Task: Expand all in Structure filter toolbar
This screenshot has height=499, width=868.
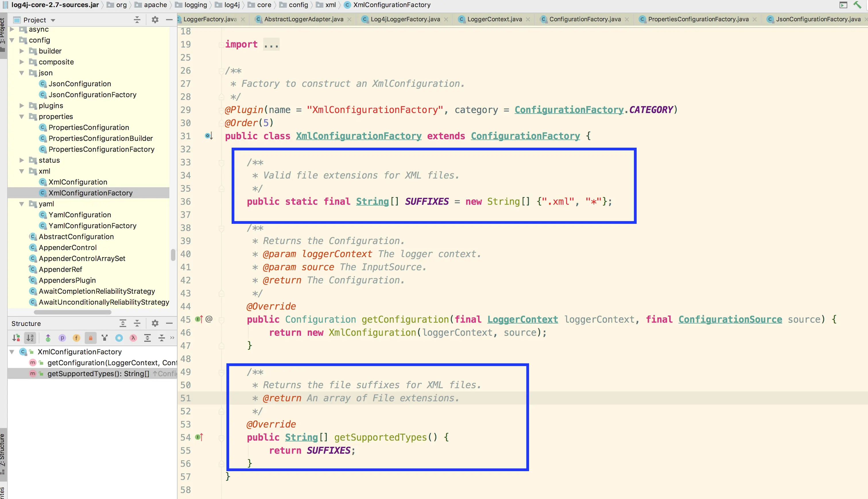Action: 148,338
